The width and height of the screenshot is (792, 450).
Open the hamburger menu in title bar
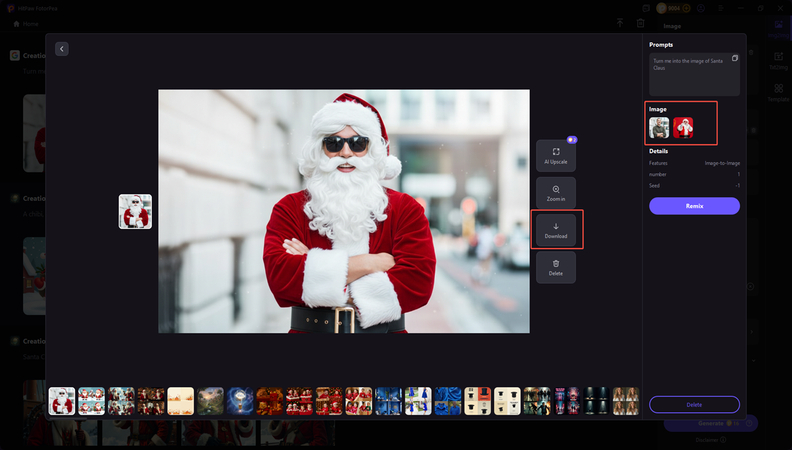(x=721, y=8)
